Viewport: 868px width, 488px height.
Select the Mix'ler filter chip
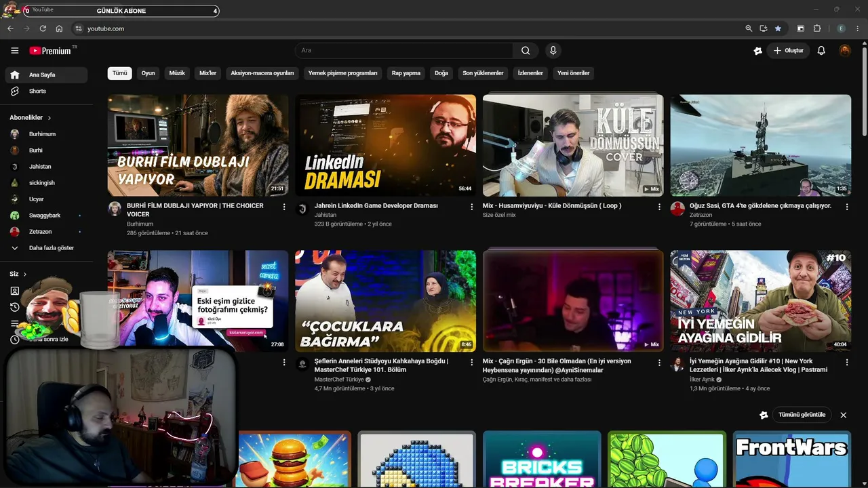(x=208, y=73)
